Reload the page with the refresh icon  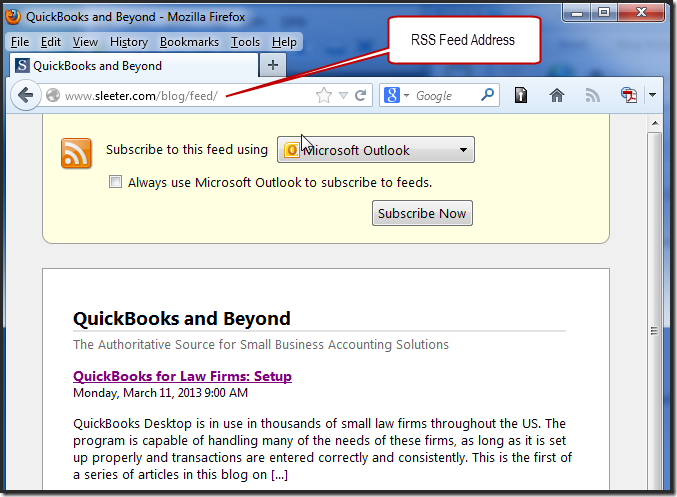pos(361,95)
